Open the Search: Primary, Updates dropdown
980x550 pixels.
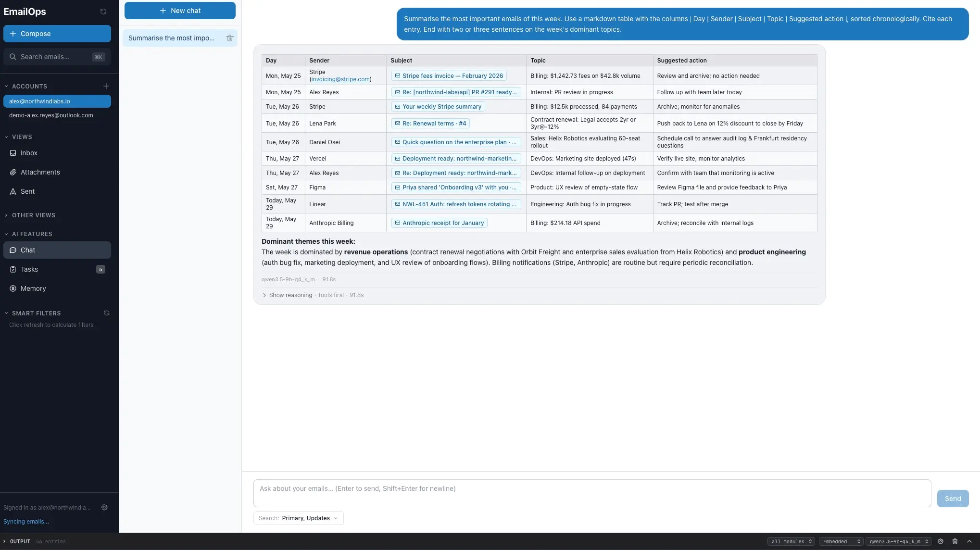click(x=298, y=518)
